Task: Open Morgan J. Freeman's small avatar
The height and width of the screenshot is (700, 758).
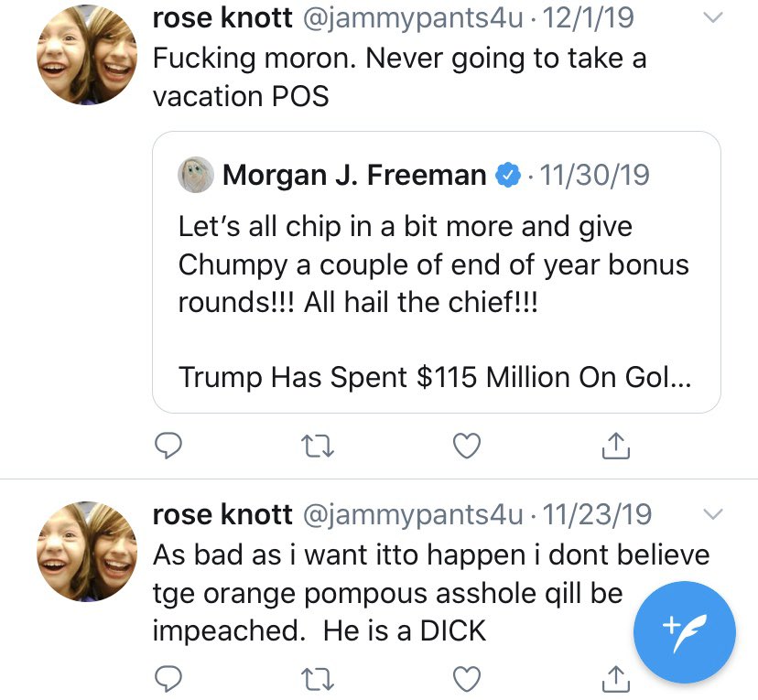Action: (x=196, y=175)
